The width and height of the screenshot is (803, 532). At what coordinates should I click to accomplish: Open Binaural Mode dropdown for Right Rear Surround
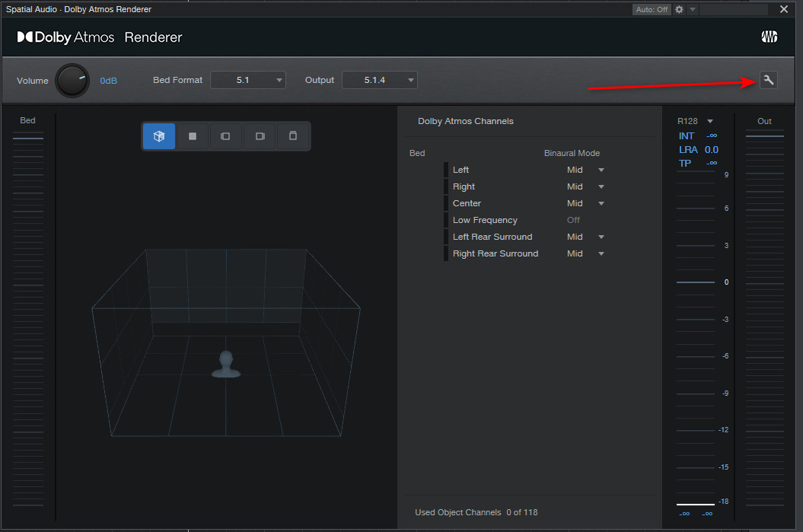[x=601, y=253]
